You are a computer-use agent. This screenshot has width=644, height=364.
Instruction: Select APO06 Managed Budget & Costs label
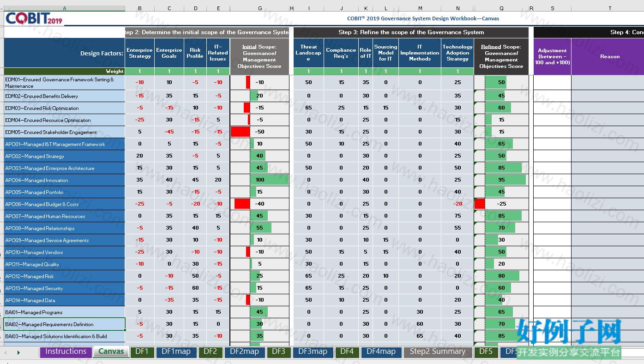(65, 204)
